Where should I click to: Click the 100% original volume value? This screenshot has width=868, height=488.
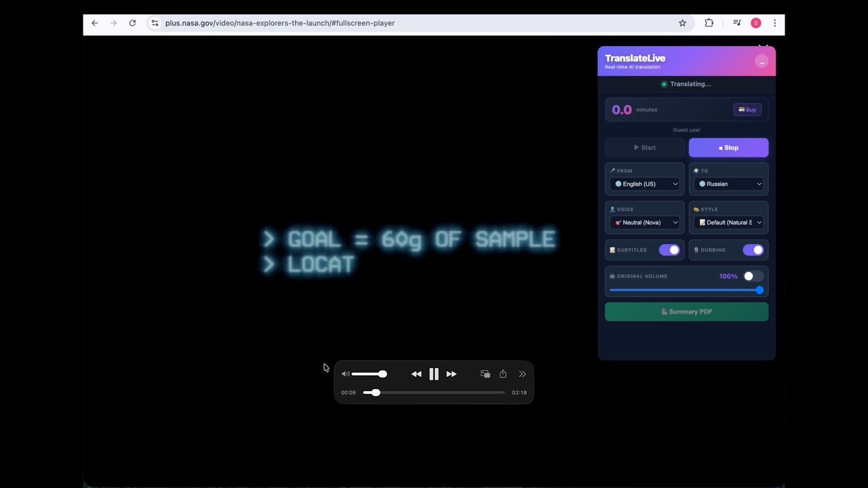click(728, 277)
